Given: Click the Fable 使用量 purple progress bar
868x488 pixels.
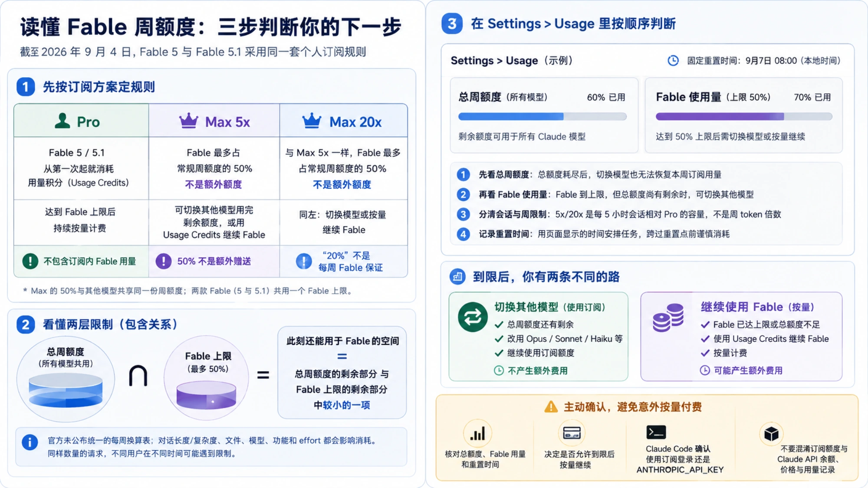Looking at the screenshot, I should (x=744, y=116).
